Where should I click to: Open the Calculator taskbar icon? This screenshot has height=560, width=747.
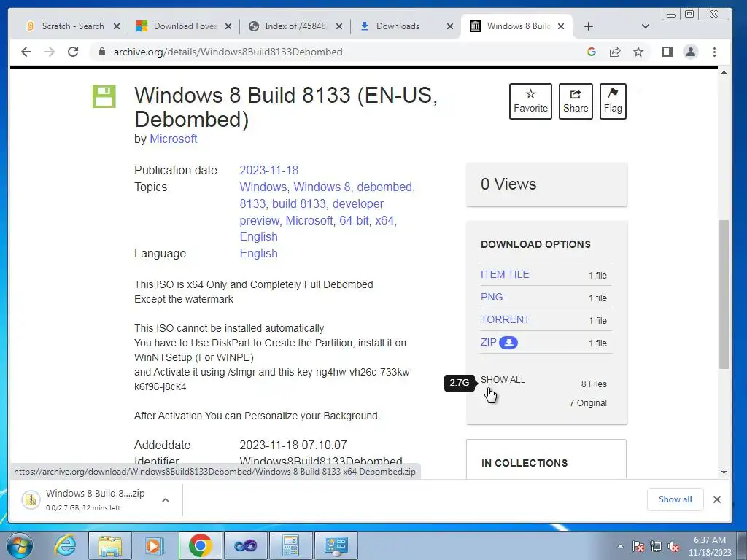click(290, 545)
